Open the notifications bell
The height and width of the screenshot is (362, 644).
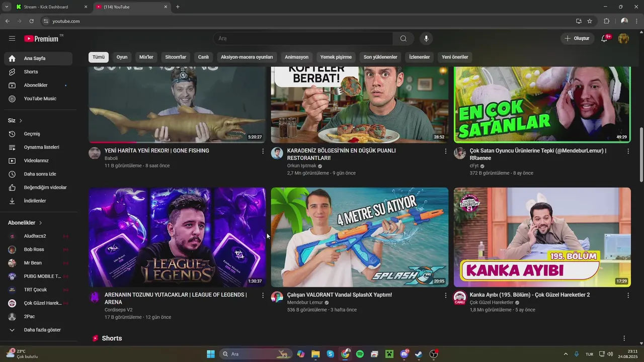tap(604, 39)
